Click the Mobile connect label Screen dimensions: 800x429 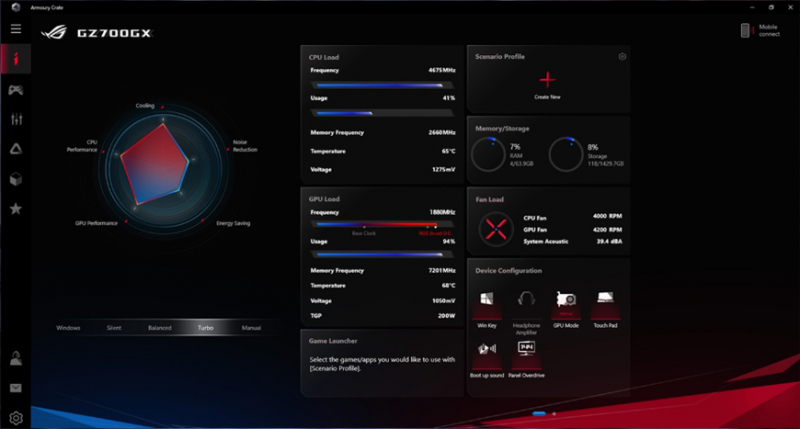tap(769, 31)
